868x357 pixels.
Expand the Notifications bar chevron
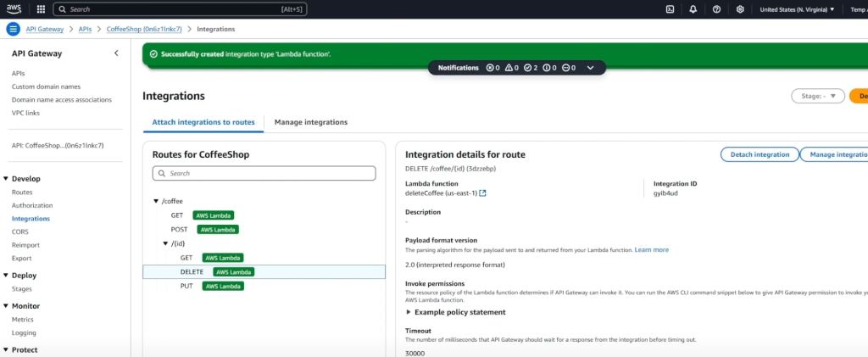click(590, 68)
